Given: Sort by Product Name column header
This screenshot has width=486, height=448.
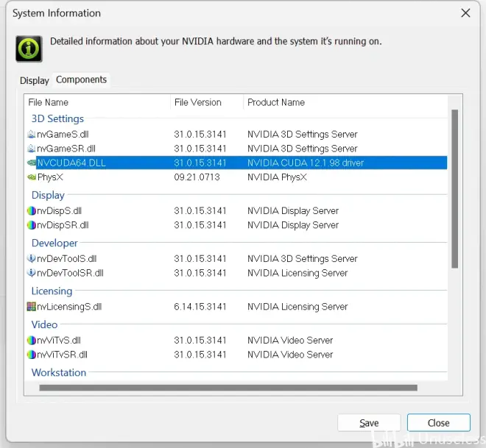Looking at the screenshot, I should pyautogui.click(x=276, y=102).
